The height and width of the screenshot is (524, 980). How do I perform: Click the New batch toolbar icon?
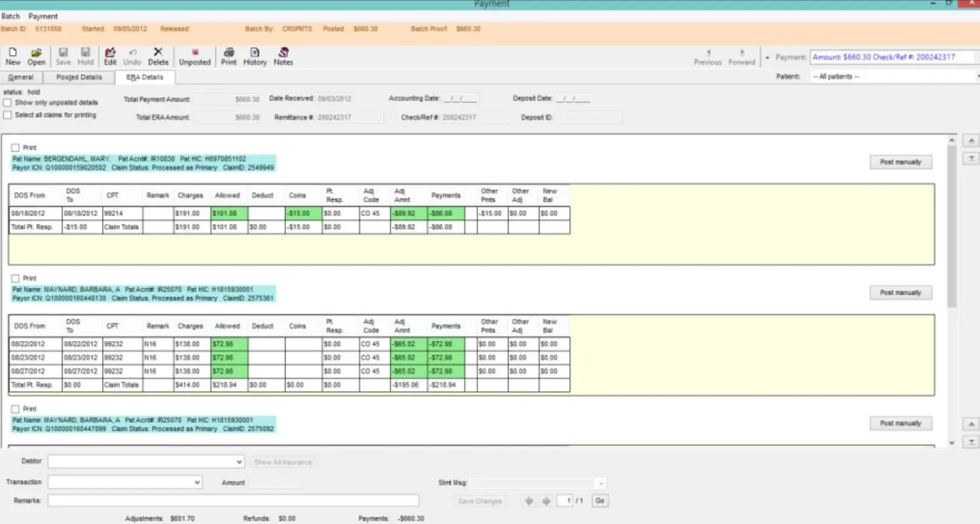point(13,56)
